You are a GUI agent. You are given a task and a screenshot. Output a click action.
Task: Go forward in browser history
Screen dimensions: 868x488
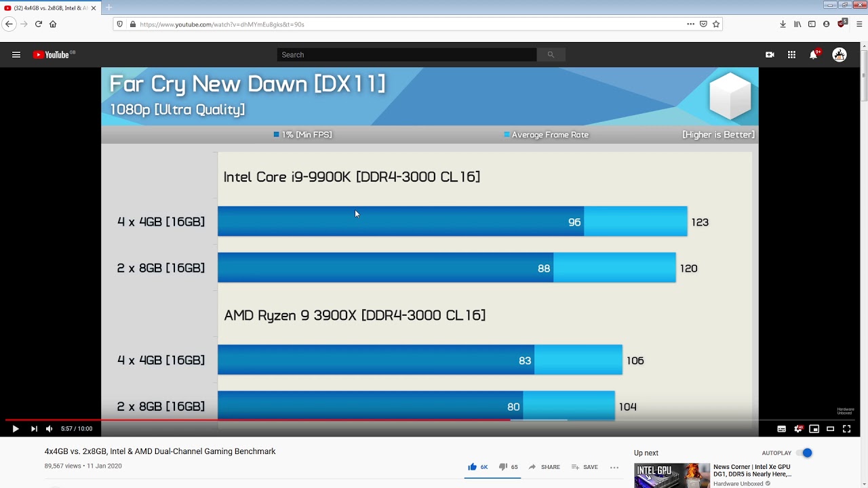[x=24, y=24]
